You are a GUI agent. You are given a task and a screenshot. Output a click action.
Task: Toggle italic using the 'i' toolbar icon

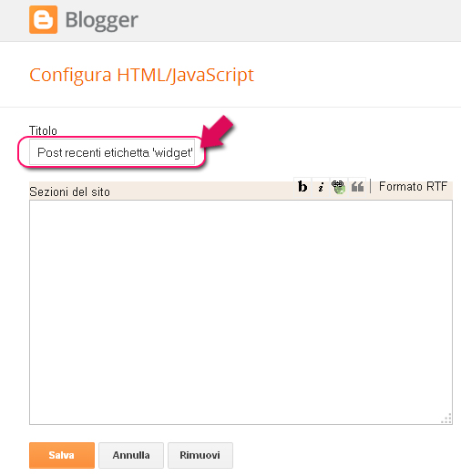(321, 186)
